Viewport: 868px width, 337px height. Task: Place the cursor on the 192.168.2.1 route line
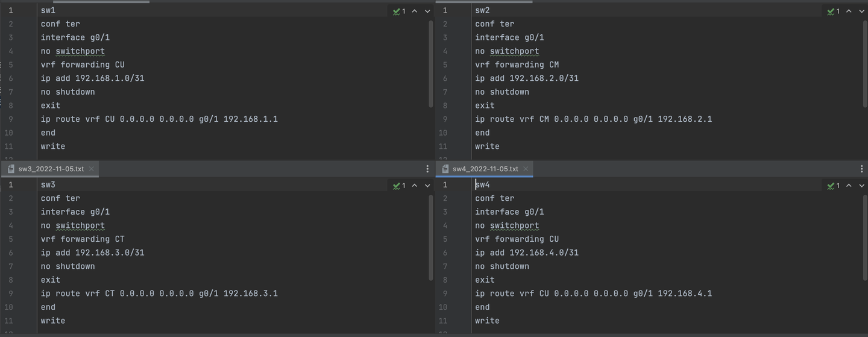(x=593, y=119)
